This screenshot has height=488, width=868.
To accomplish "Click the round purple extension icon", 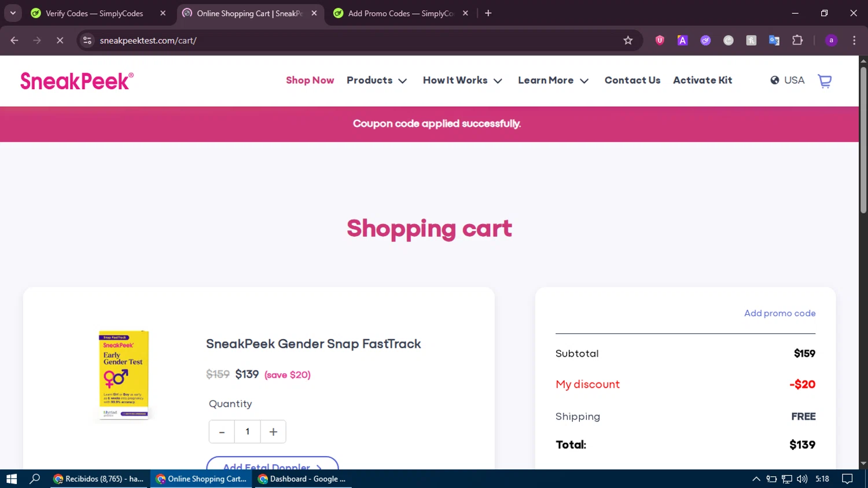I will (705, 41).
